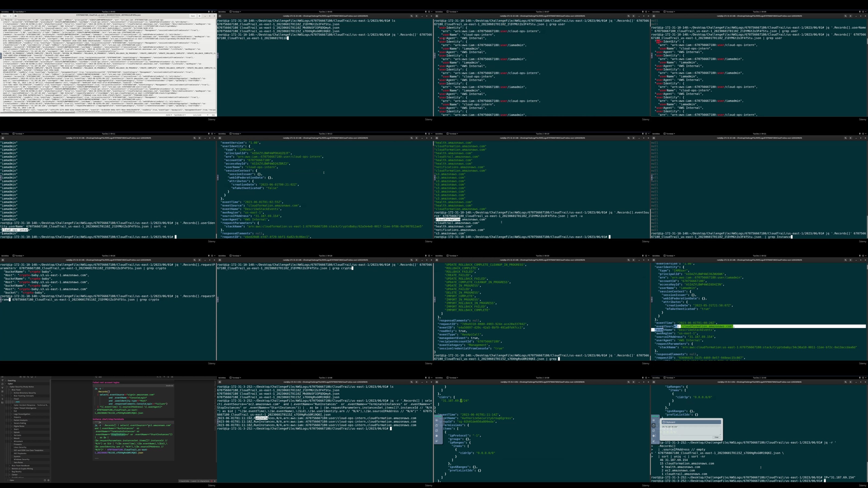The width and height of the screenshot is (868, 488).
Task: Click the Open button in Text Editor
Action: click(x=5, y=16)
